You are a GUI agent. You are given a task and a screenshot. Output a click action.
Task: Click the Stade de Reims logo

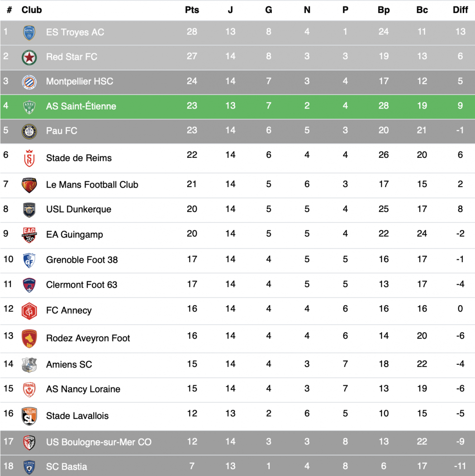pos(29,158)
